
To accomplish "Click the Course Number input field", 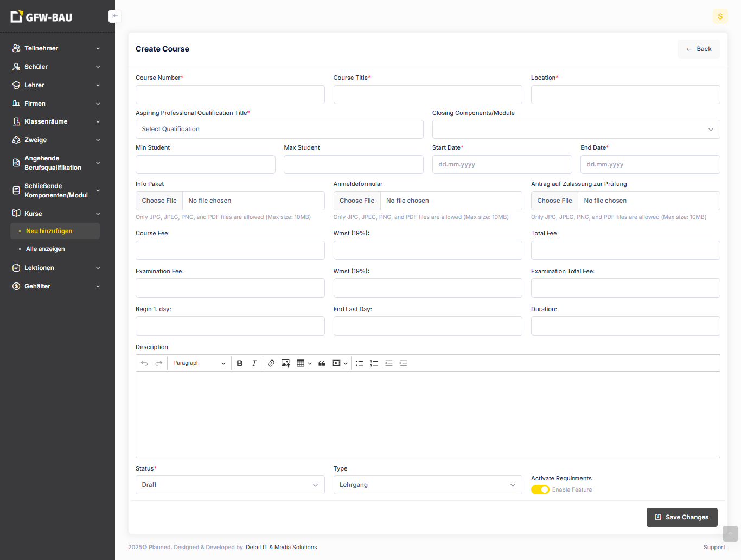I will (x=230, y=95).
